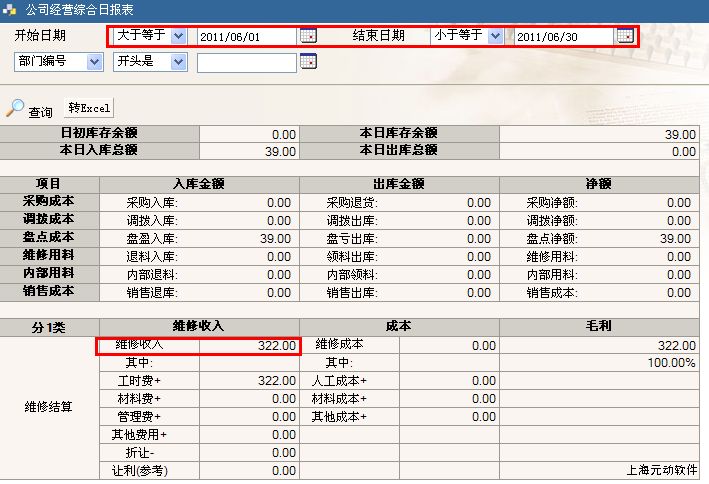Click the 毛利 column header

(598, 326)
